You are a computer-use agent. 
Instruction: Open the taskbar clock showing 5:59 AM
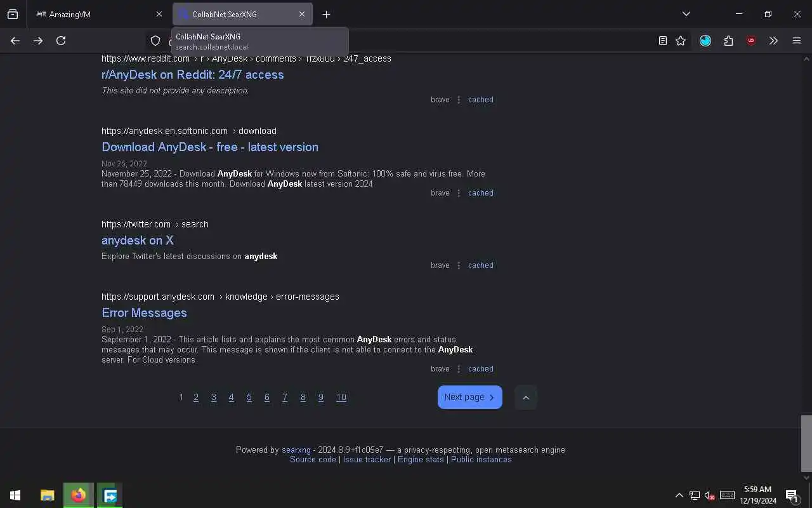[x=758, y=495]
